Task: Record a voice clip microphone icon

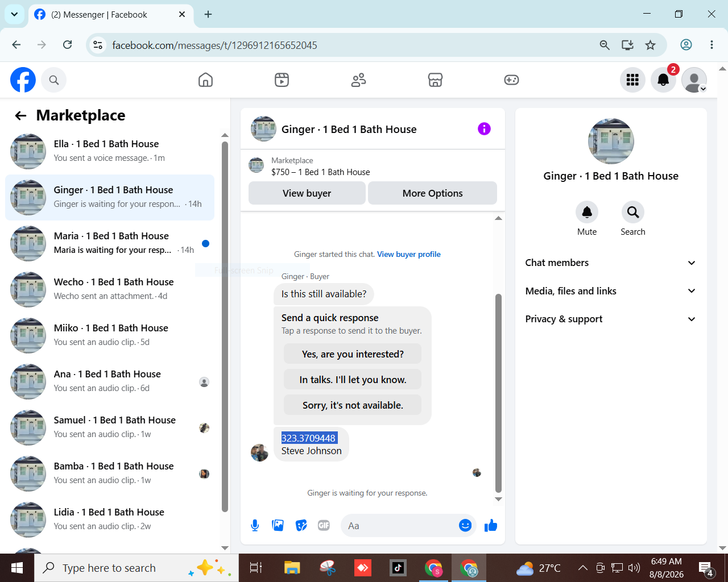Action: tap(255, 526)
